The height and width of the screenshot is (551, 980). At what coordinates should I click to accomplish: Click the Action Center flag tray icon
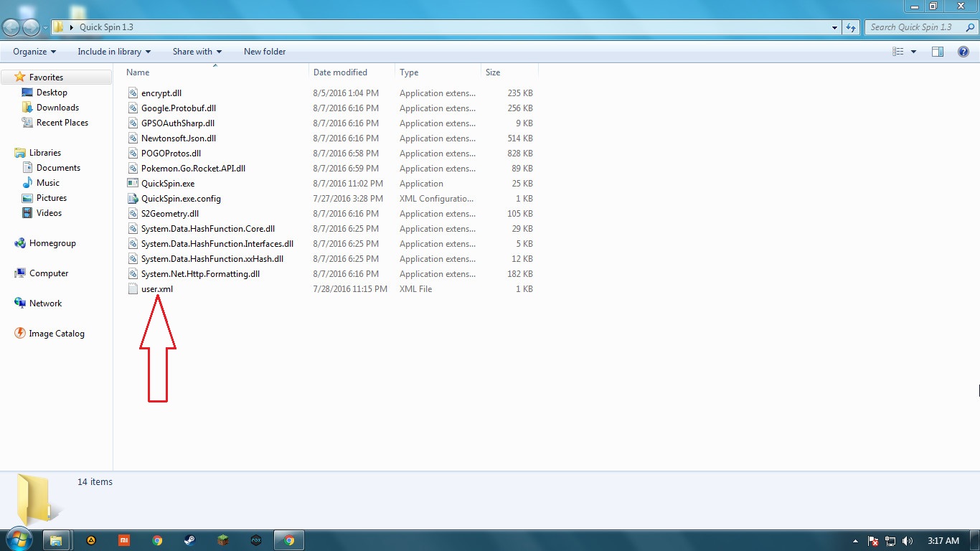click(874, 541)
